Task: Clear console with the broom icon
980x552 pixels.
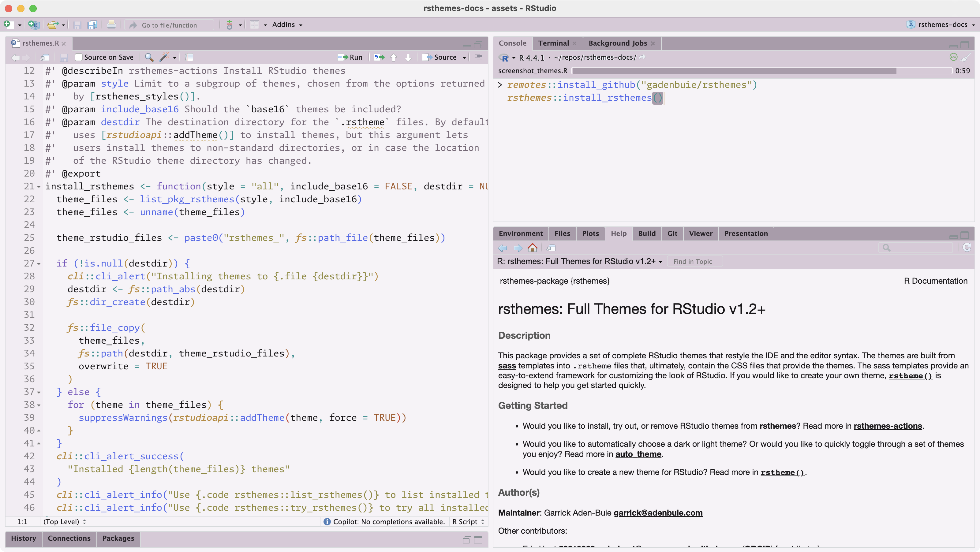Action: coord(966,58)
